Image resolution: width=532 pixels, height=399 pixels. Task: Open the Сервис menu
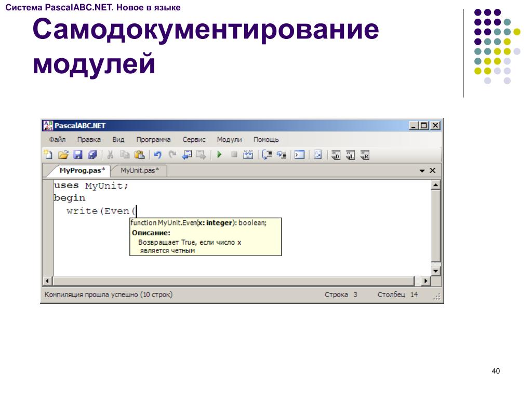click(194, 139)
